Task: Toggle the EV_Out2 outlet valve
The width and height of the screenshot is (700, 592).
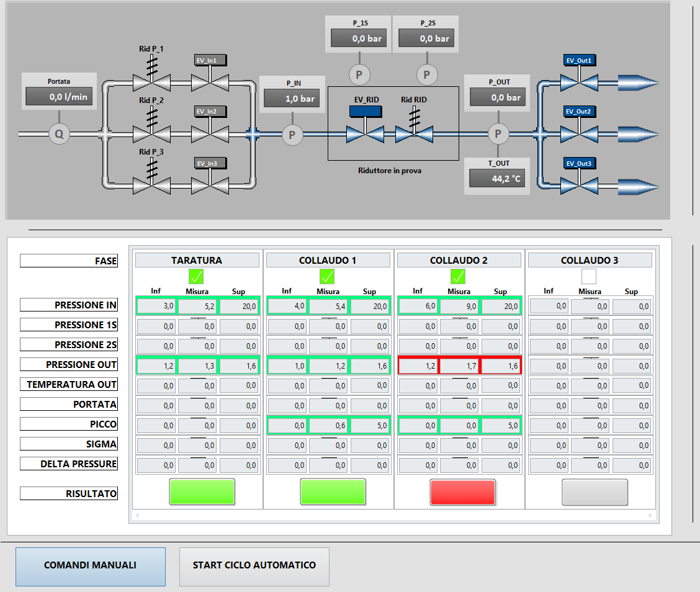Action: [x=579, y=135]
